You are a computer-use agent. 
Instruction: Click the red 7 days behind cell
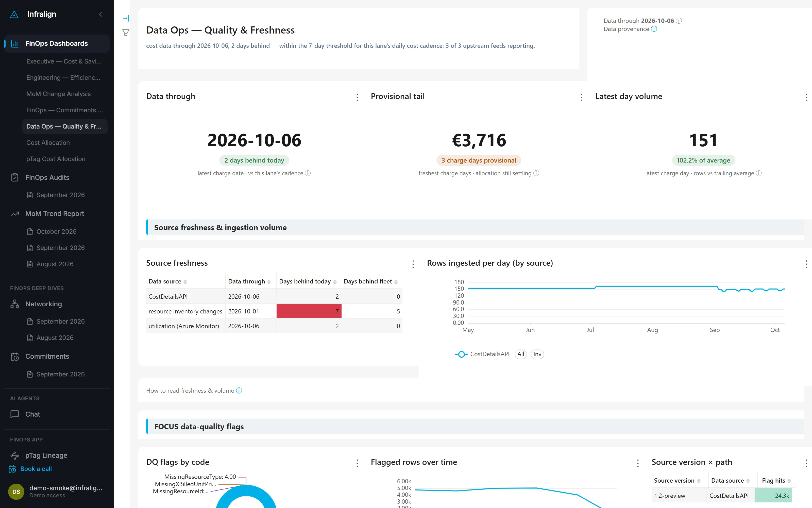pyautogui.click(x=309, y=311)
